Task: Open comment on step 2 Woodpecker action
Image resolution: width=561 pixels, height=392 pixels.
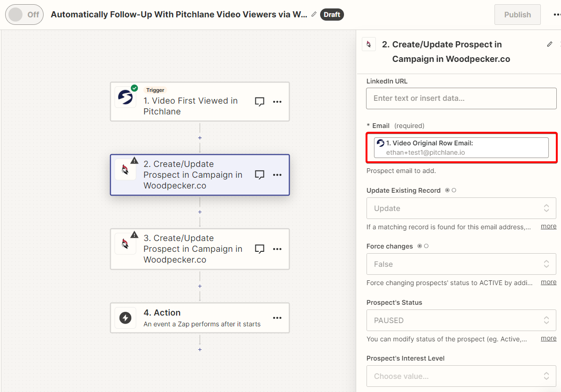Action: [x=259, y=175]
